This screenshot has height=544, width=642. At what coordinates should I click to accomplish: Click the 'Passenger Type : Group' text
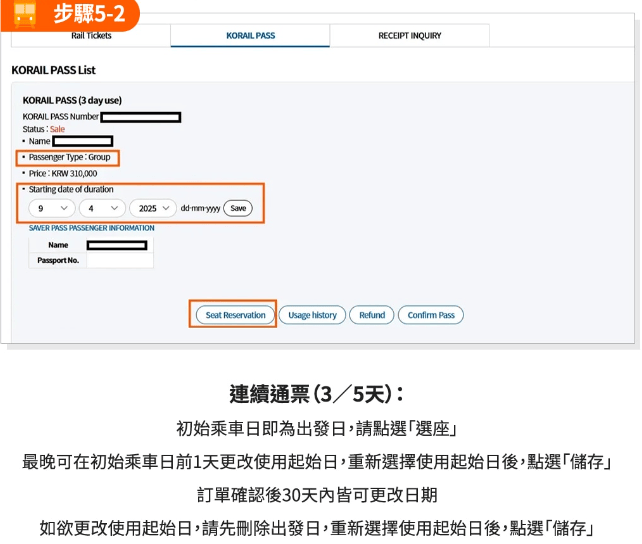[x=70, y=157]
